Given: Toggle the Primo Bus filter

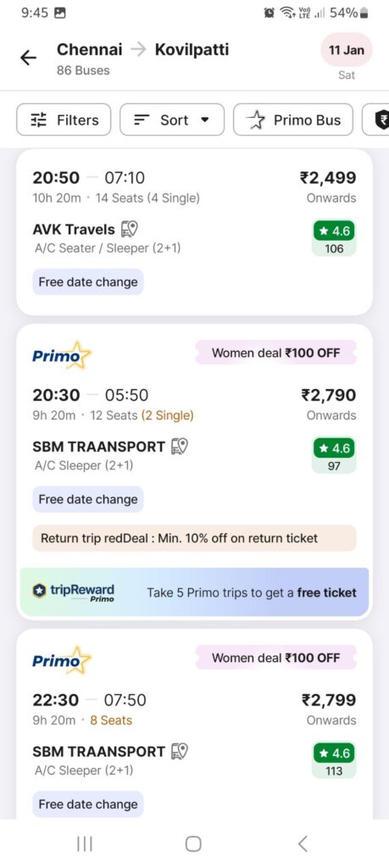Looking at the screenshot, I should click(293, 120).
